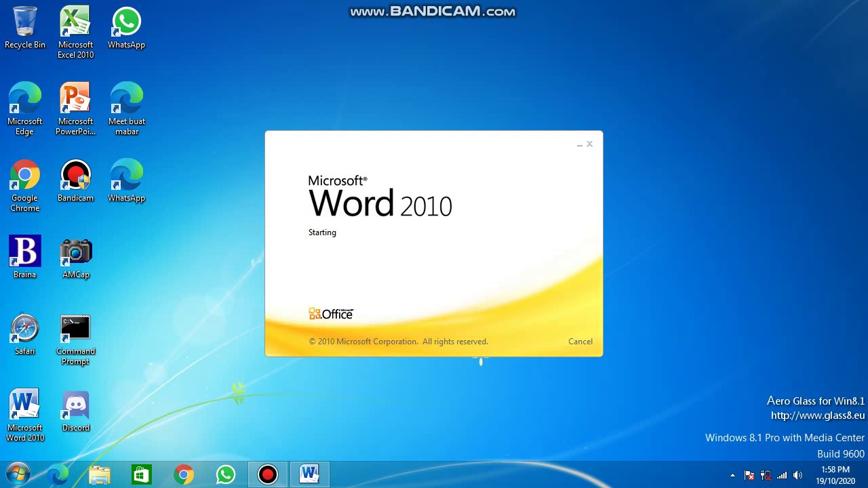Select the Safari desktop shortcut

25,334
